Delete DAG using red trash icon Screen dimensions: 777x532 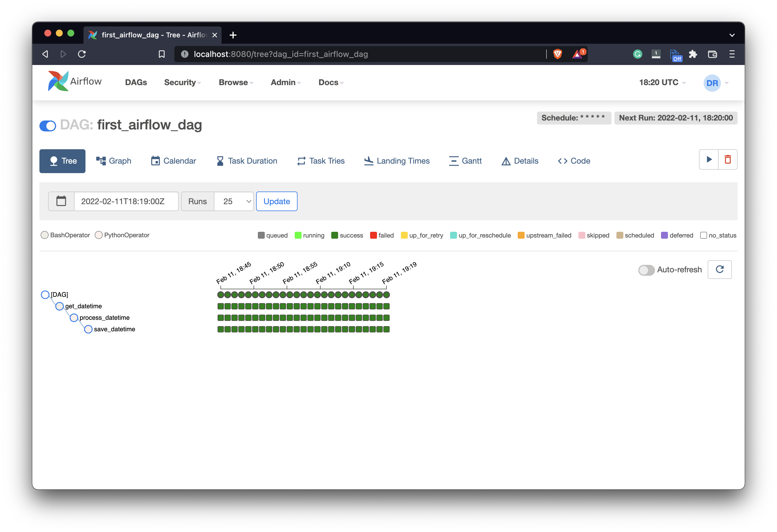coord(728,159)
